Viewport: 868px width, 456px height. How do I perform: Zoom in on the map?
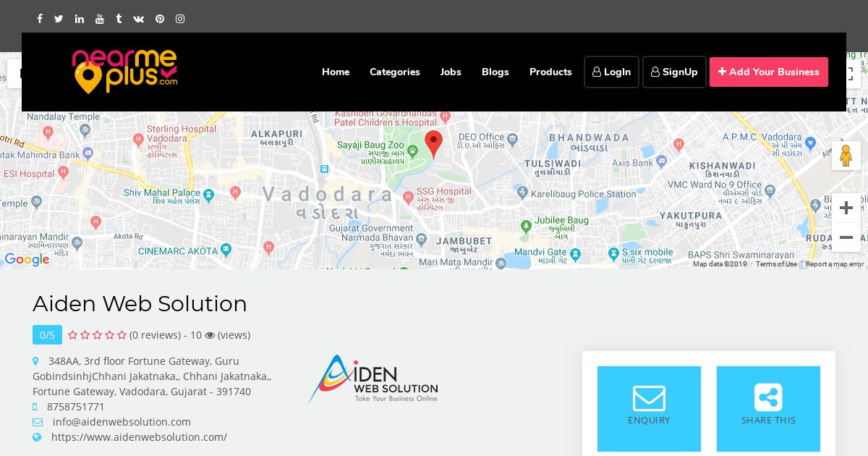pyautogui.click(x=846, y=208)
